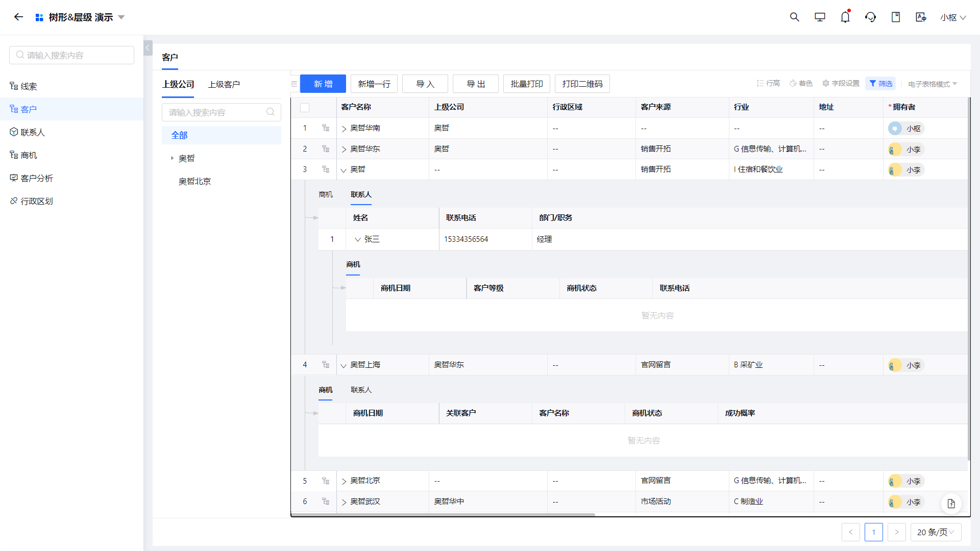Image resolution: width=980 pixels, height=551 pixels.
Task: Switch to 上级客户 tab
Action: (x=224, y=84)
